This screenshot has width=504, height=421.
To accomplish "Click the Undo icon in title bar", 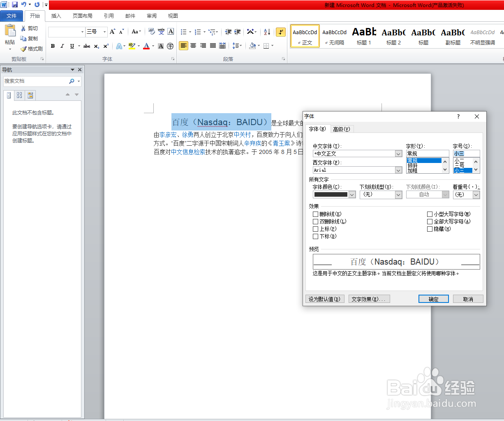I will [24, 5].
